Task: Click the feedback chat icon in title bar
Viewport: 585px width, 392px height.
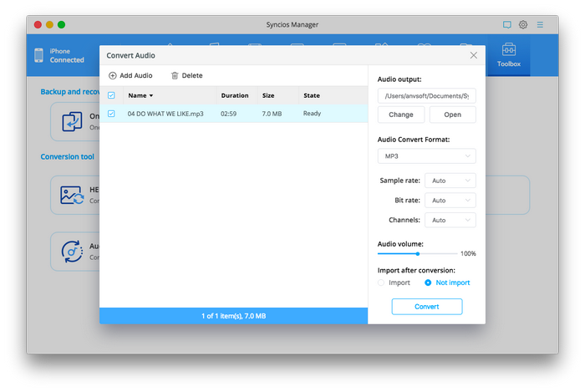Action: point(506,25)
